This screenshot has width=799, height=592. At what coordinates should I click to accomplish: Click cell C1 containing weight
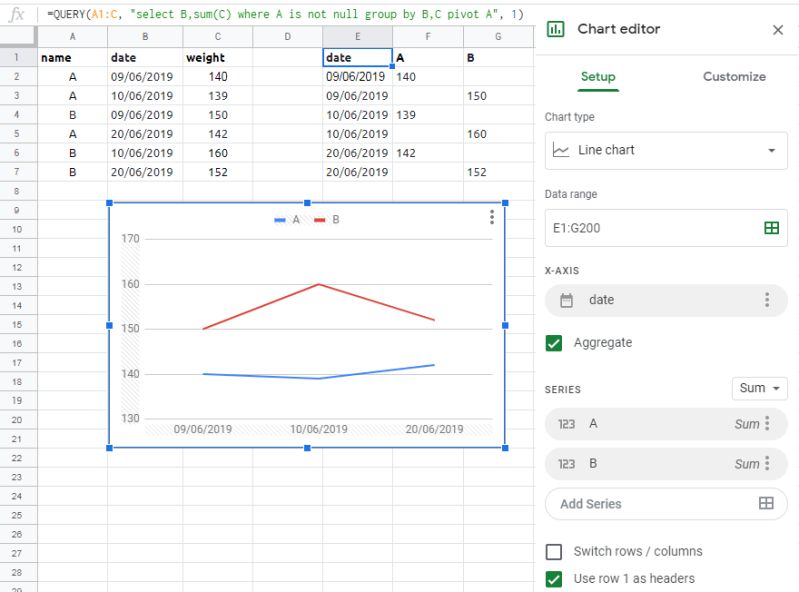coord(218,58)
